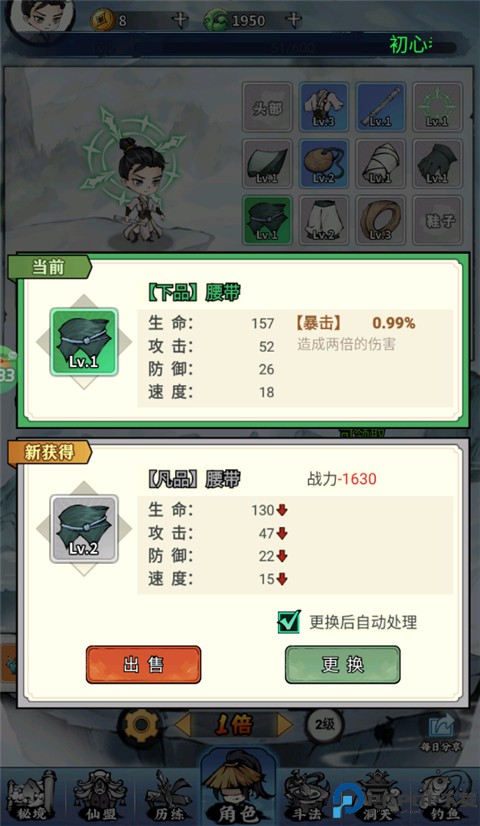Open the daily share icon (每日分享)

click(x=440, y=732)
